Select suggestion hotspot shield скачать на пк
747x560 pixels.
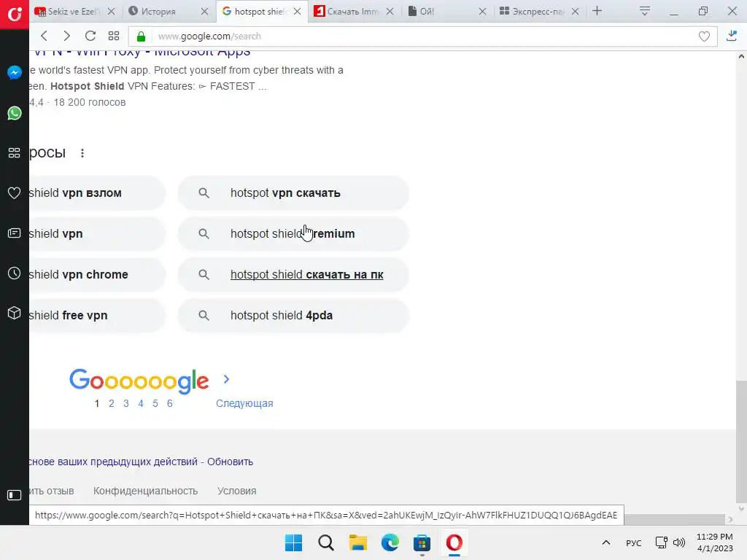pos(293,275)
